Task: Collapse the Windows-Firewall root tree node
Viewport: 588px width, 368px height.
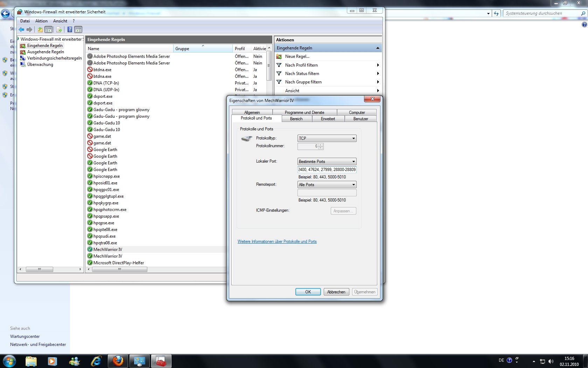Action: (x=18, y=39)
